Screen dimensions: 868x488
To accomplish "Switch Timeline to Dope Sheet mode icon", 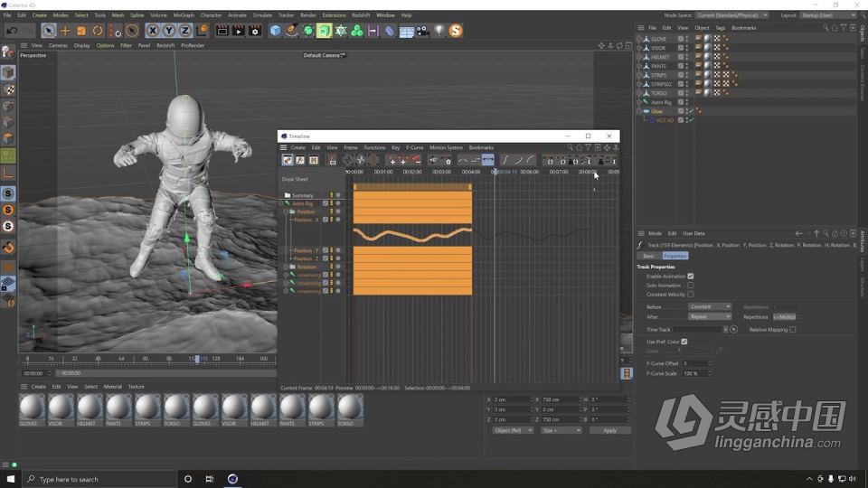I will [x=288, y=160].
